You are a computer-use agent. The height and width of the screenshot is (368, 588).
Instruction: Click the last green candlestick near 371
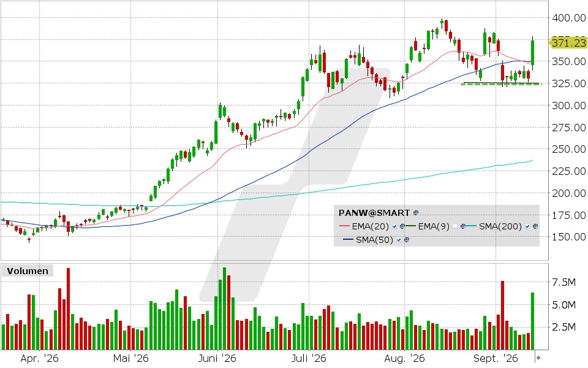point(532,52)
